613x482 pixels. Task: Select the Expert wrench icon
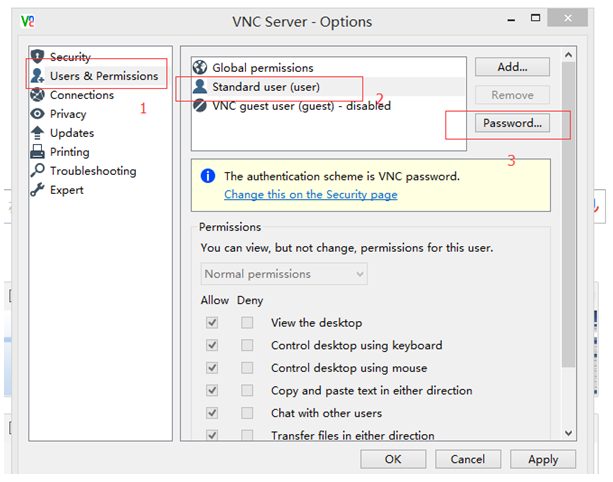(38, 190)
